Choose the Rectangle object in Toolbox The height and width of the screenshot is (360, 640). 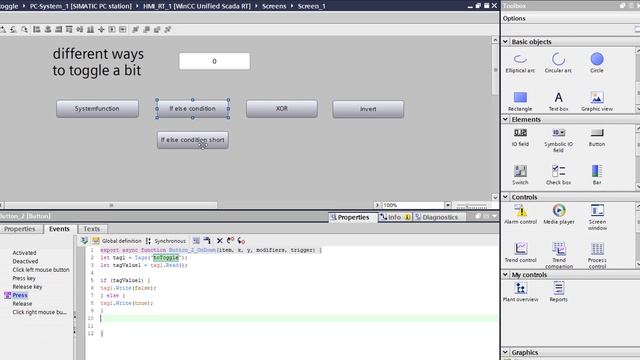520,101
